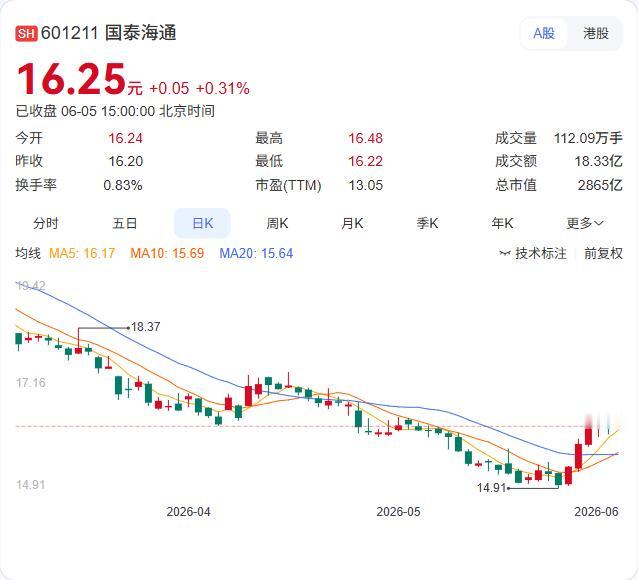The width and height of the screenshot is (638, 580).
Task: Open the 前复权 adjustment selector
Action: coord(603,254)
